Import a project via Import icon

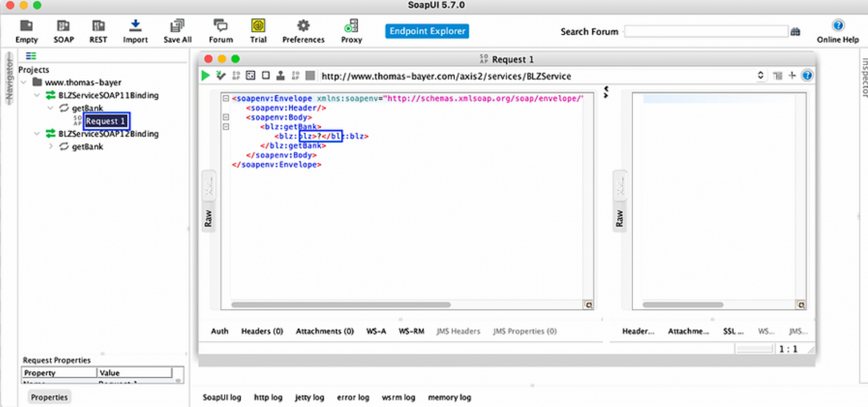[135, 31]
